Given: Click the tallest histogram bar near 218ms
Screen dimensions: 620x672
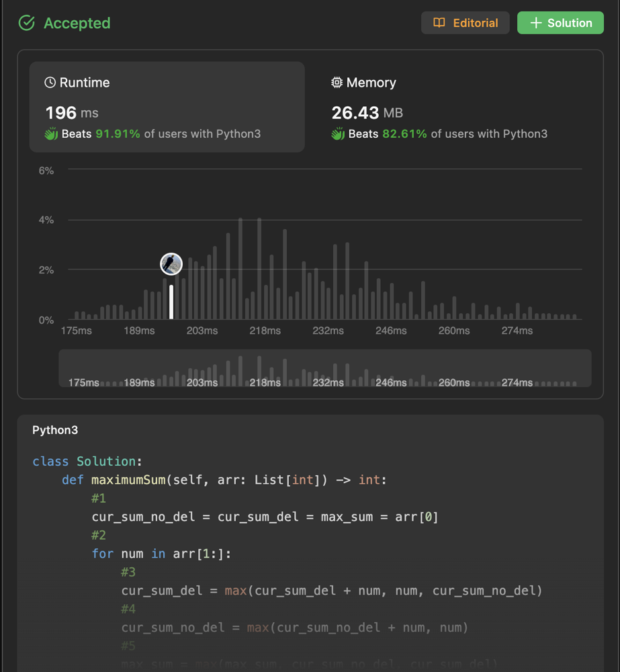Looking at the screenshot, I should [259, 269].
